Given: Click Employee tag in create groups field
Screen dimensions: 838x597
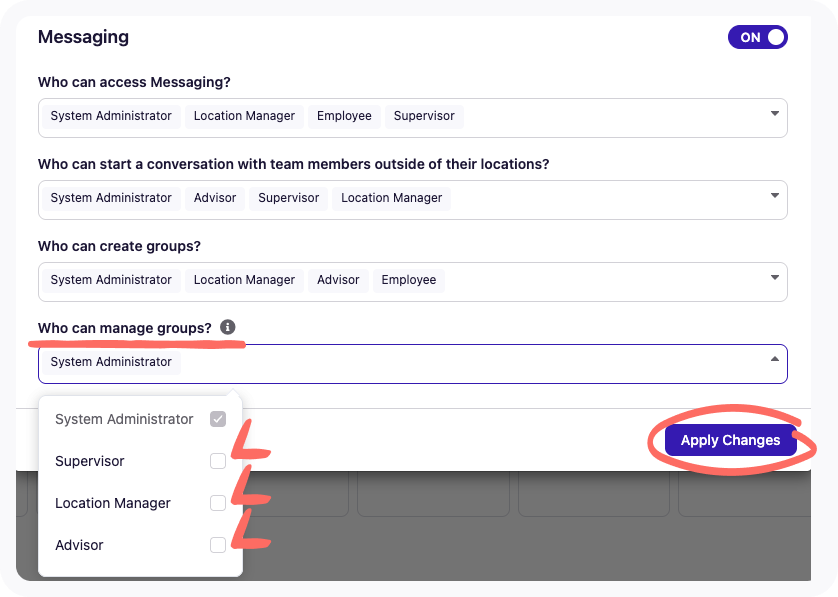Looking at the screenshot, I should pyautogui.click(x=409, y=280).
